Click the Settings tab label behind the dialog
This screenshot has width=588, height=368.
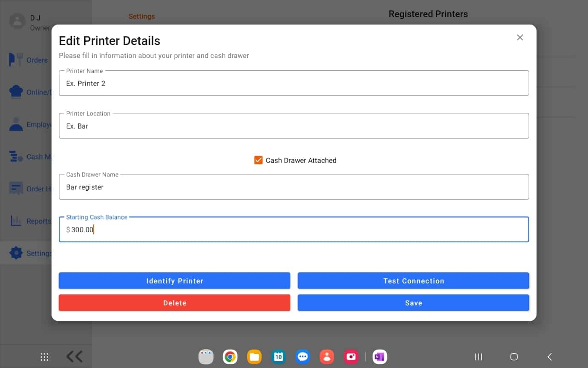pyautogui.click(x=141, y=16)
